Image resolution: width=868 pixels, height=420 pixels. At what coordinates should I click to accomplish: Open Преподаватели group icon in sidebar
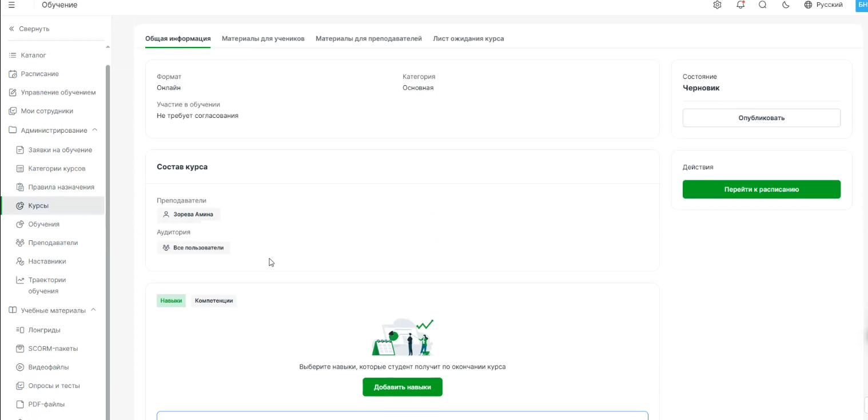(x=20, y=243)
